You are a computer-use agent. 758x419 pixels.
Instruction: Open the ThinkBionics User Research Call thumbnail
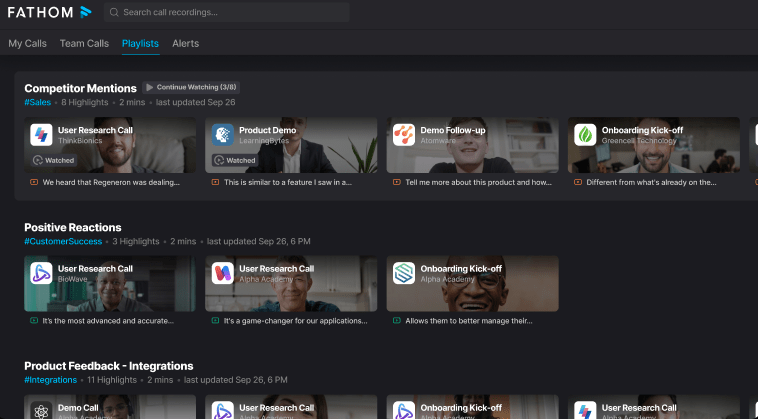coord(110,145)
